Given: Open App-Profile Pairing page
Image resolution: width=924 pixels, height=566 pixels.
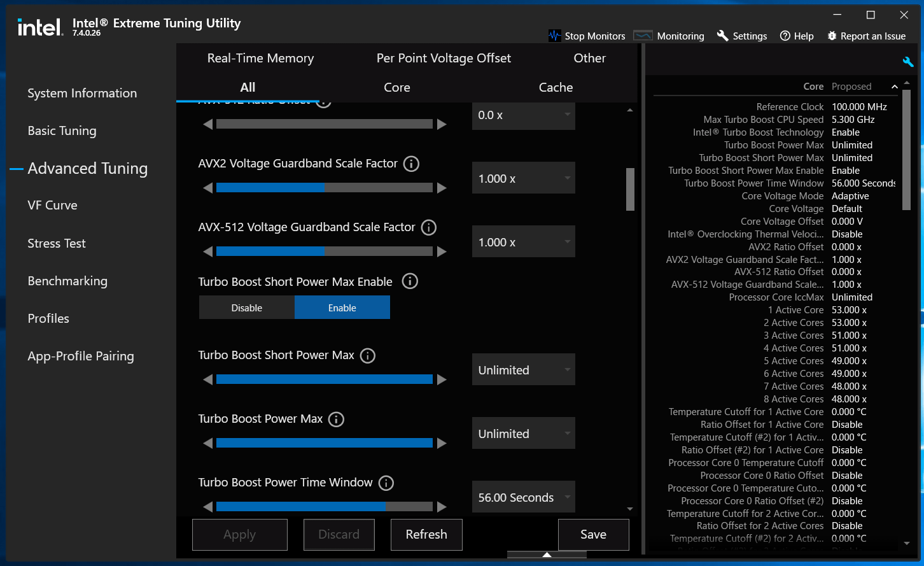Looking at the screenshot, I should (x=81, y=356).
